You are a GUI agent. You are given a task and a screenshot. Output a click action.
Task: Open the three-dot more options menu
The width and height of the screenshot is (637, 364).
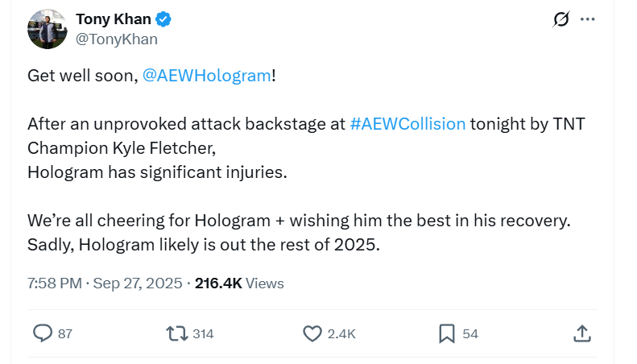589,19
